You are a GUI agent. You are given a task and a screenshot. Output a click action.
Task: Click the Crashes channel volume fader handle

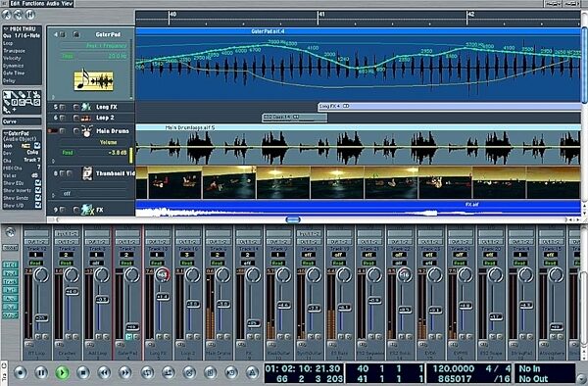tap(72, 292)
